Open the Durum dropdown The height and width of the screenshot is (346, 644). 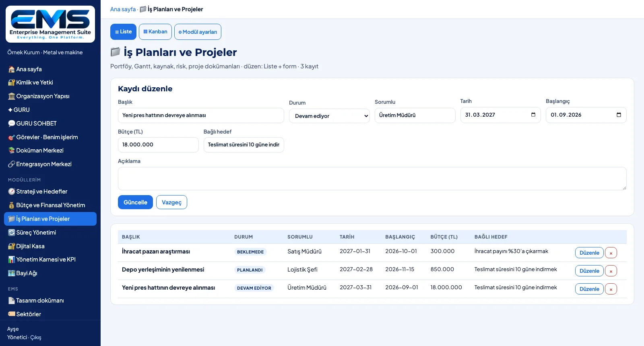click(329, 116)
